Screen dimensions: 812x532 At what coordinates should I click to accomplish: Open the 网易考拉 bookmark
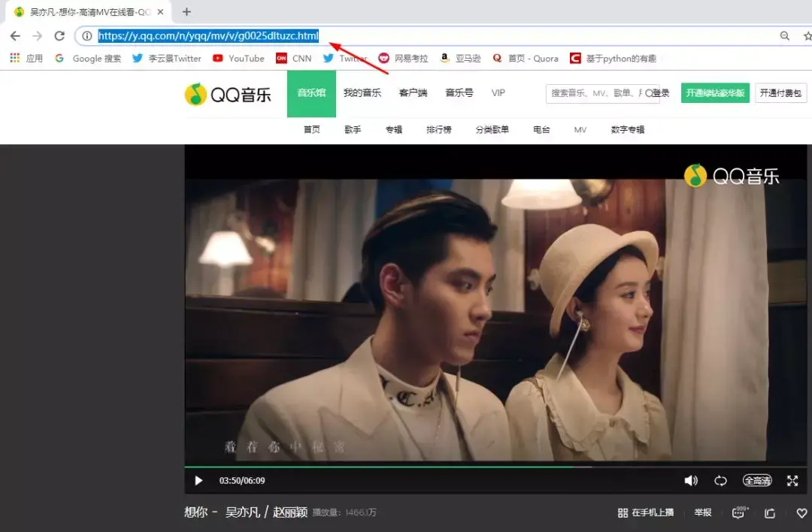[403, 58]
